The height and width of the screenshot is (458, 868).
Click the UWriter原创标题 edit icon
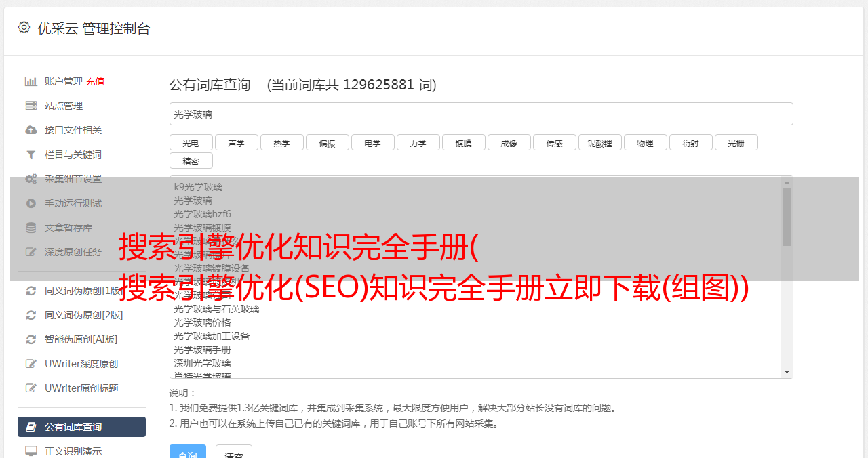(x=31, y=388)
